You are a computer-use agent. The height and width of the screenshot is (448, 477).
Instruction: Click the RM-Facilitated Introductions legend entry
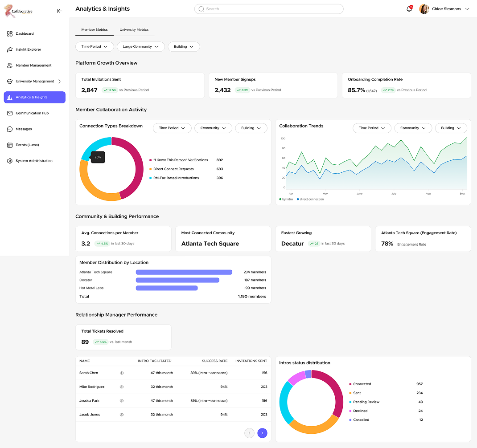pyautogui.click(x=174, y=178)
